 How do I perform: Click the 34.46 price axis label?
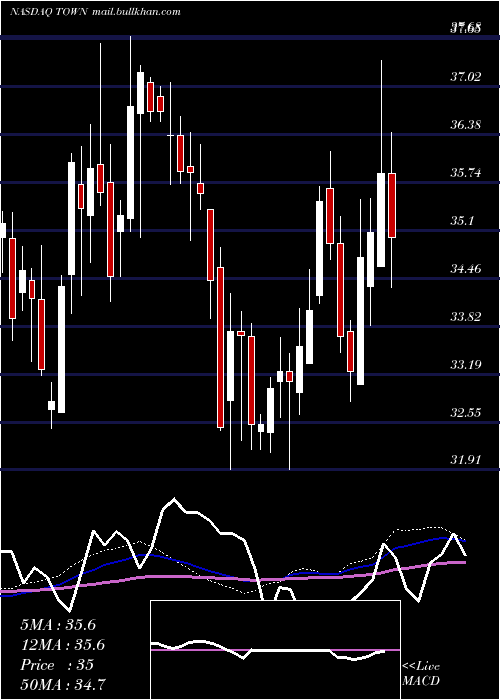[x=466, y=269]
